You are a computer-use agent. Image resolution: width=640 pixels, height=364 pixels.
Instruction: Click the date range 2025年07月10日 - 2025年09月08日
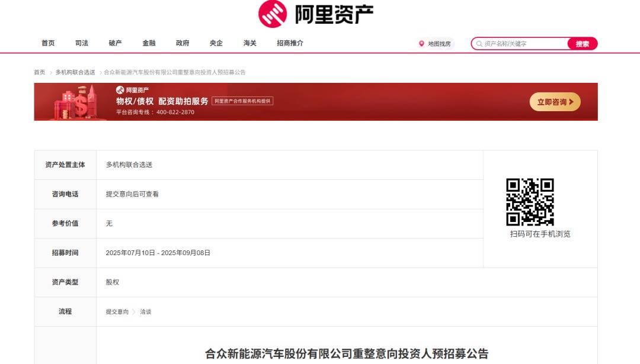158,253
